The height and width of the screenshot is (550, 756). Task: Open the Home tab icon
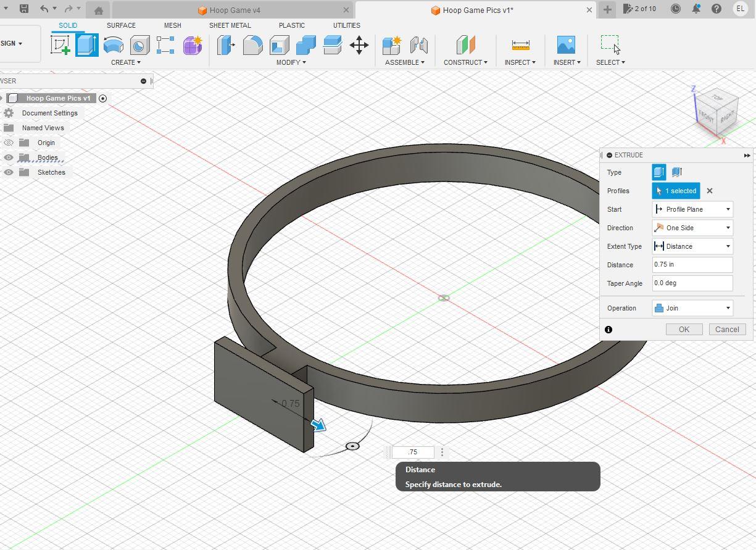[98, 10]
